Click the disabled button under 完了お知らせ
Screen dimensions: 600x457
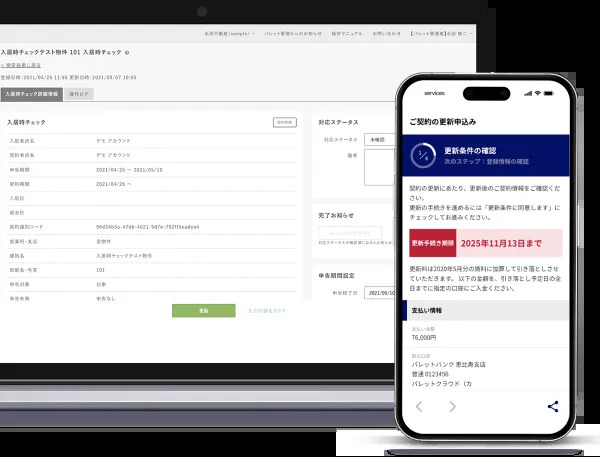[350, 233]
